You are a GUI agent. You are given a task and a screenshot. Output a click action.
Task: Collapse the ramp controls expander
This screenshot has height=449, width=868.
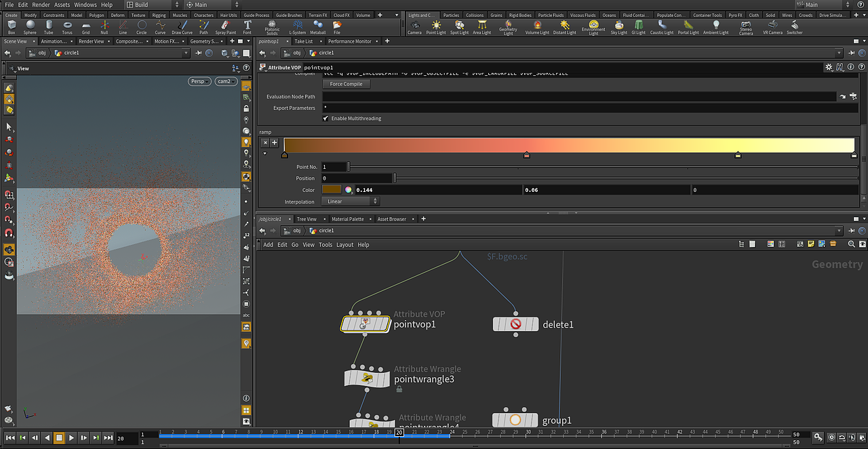click(265, 154)
